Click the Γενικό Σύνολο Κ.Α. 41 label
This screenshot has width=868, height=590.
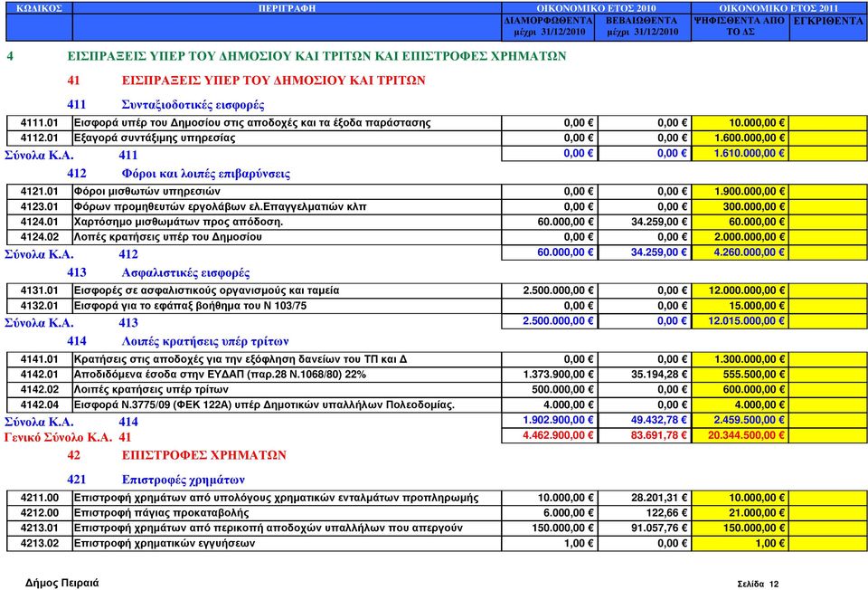pos(68,438)
